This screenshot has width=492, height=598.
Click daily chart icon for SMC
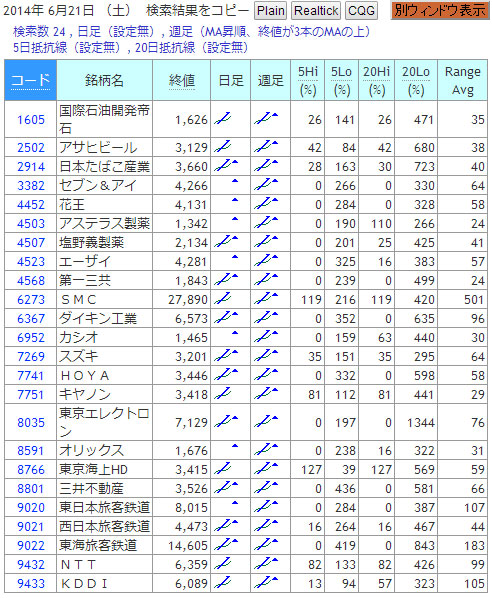pyautogui.click(x=222, y=298)
